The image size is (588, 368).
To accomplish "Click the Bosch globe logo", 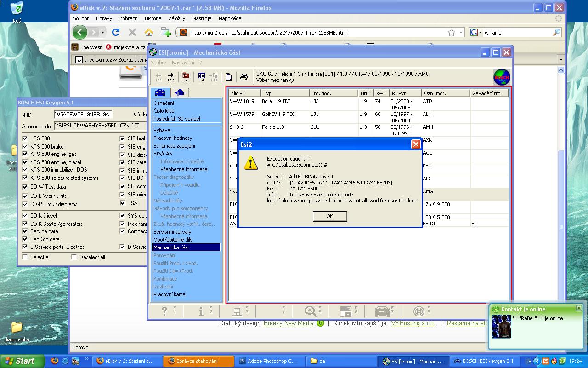I will pos(502,77).
